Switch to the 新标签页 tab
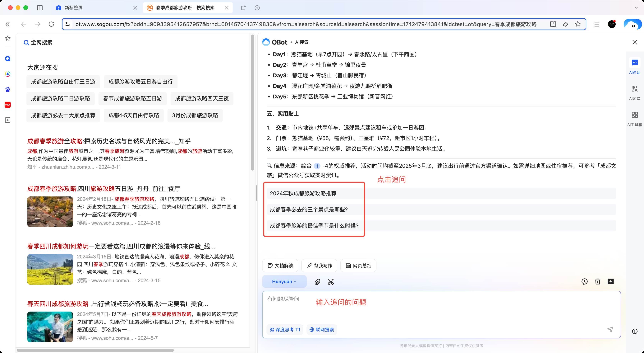Image resolution: width=644 pixels, height=353 pixels. coord(73,8)
